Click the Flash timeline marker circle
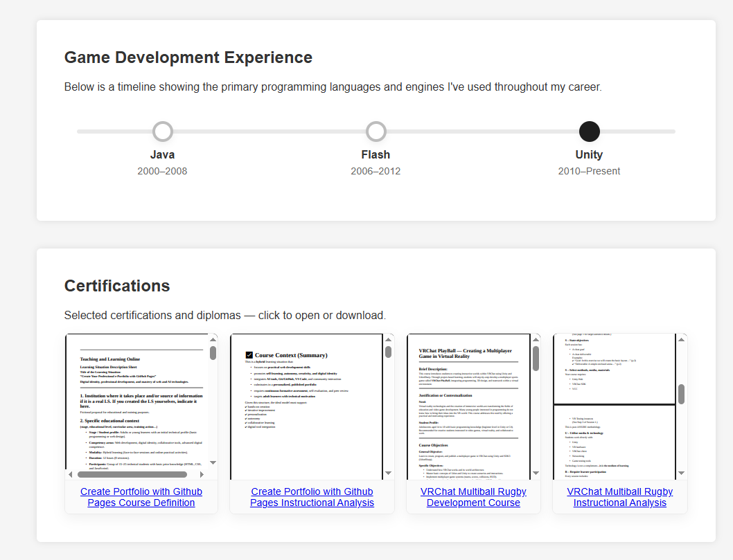 pos(376,132)
